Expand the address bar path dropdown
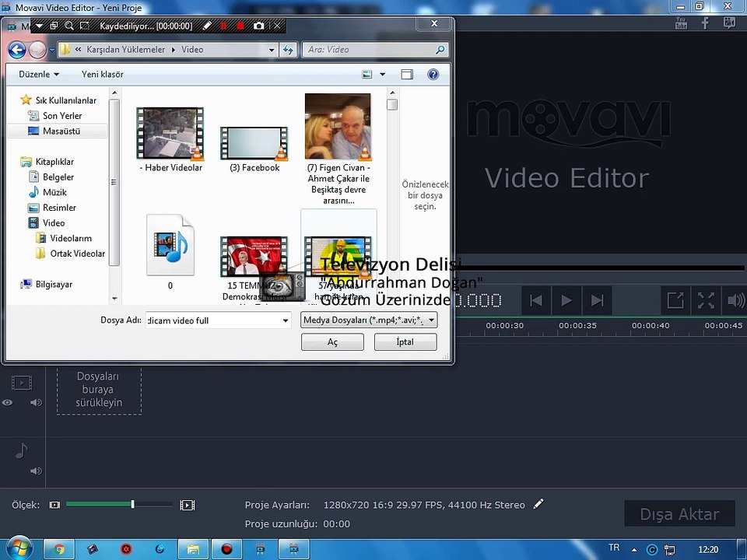Image resolution: width=747 pixels, height=560 pixels. [271, 50]
